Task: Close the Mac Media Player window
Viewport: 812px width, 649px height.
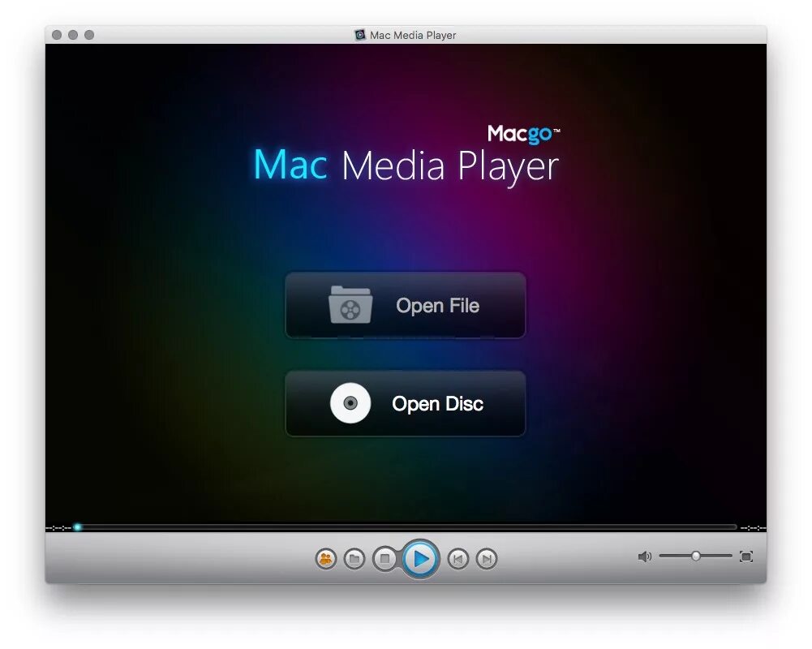Action: (x=57, y=35)
